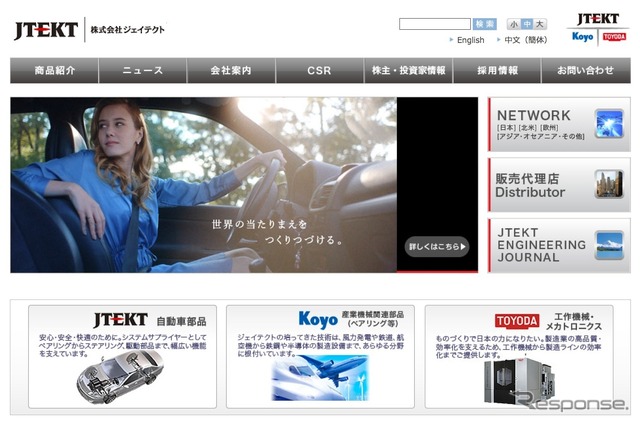Open the 商品紹介 menu

point(54,70)
